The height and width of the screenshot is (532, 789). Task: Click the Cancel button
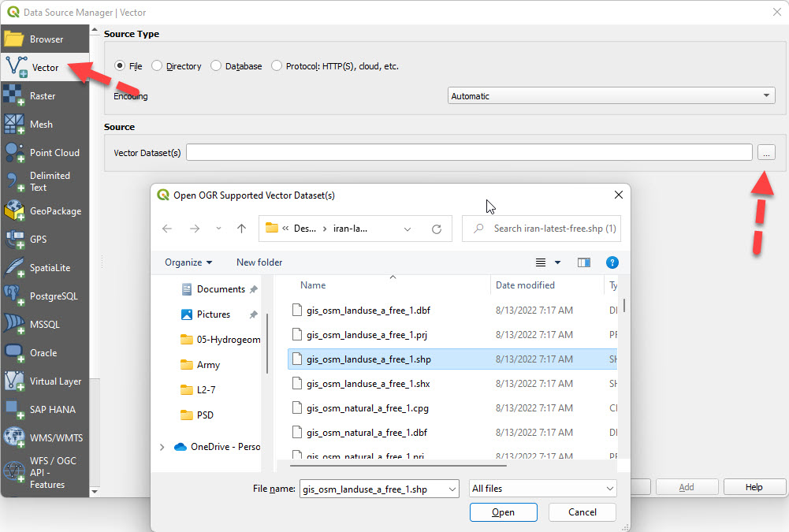[582, 512]
